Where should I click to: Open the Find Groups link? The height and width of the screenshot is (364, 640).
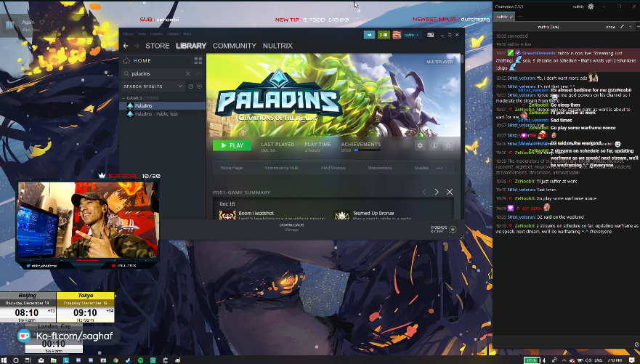click(x=333, y=168)
